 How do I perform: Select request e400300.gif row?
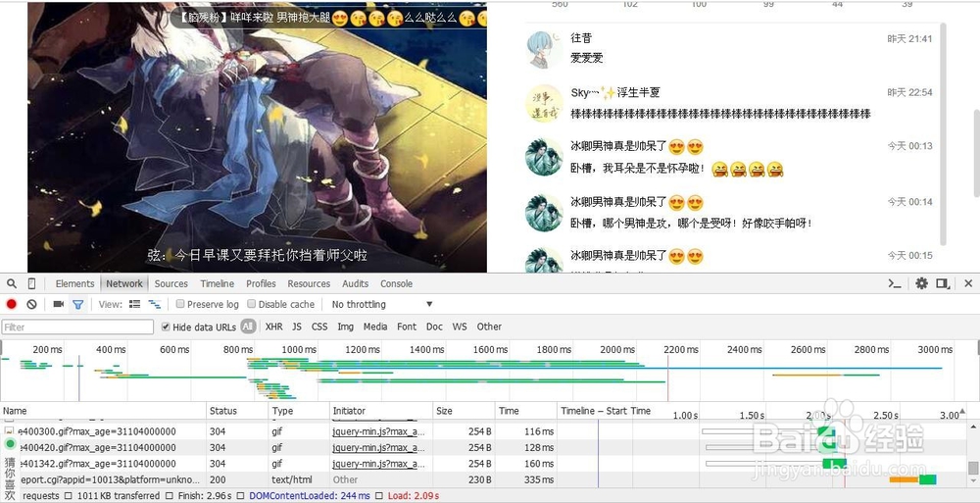tap(483, 431)
